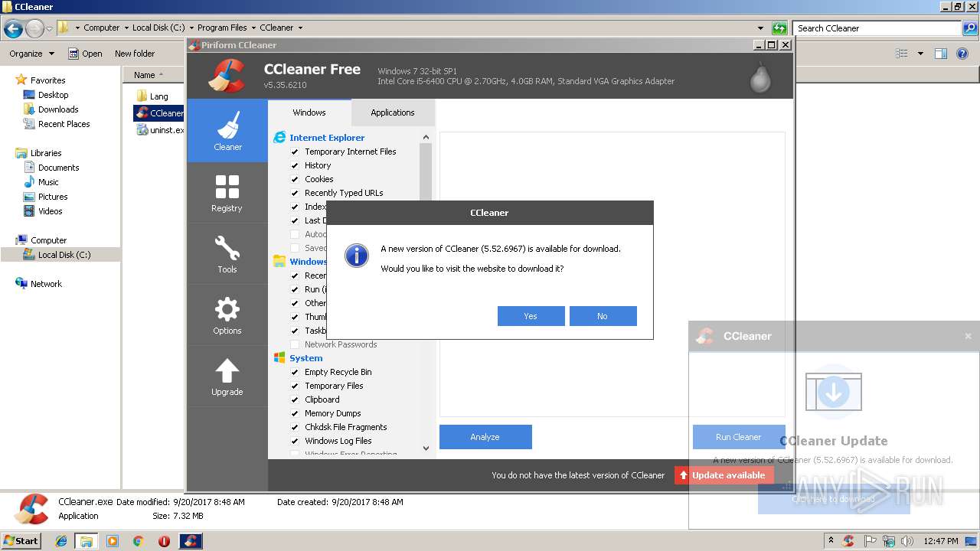
Task: Click No to decline the update
Action: pyautogui.click(x=603, y=316)
